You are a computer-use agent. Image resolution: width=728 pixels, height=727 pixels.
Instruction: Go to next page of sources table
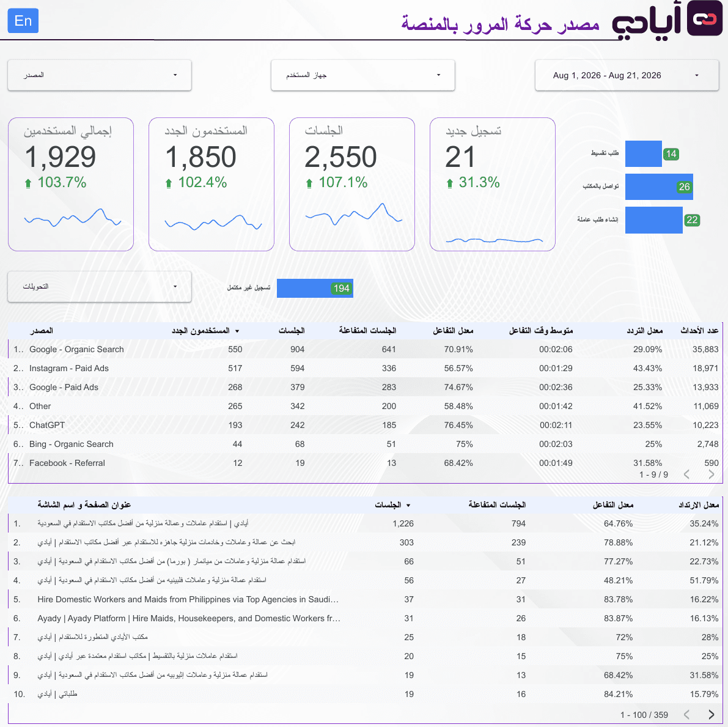click(x=711, y=474)
